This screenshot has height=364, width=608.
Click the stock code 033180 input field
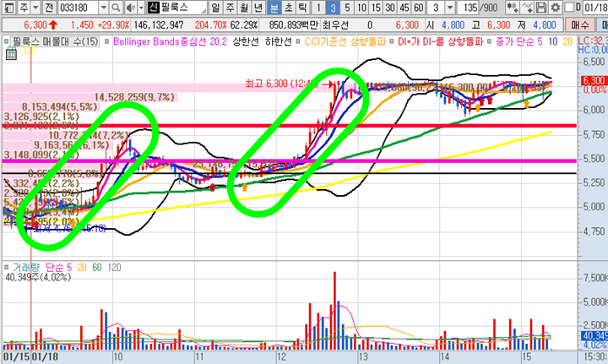click(x=79, y=8)
